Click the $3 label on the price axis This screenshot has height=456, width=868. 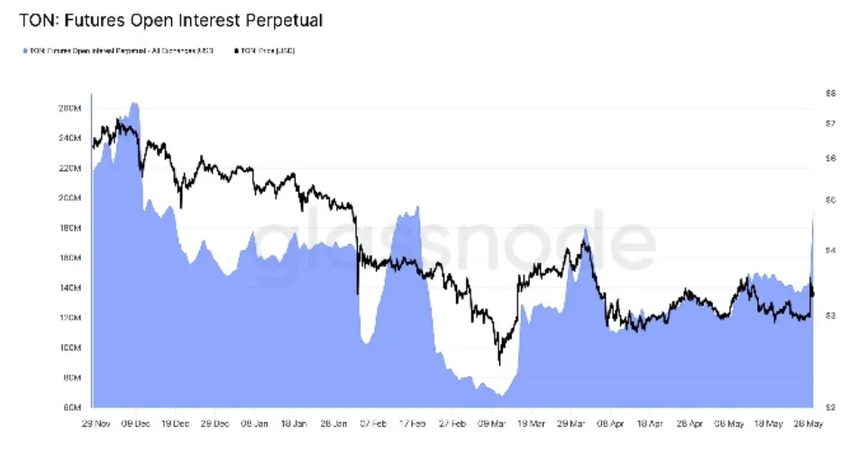(829, 315)
